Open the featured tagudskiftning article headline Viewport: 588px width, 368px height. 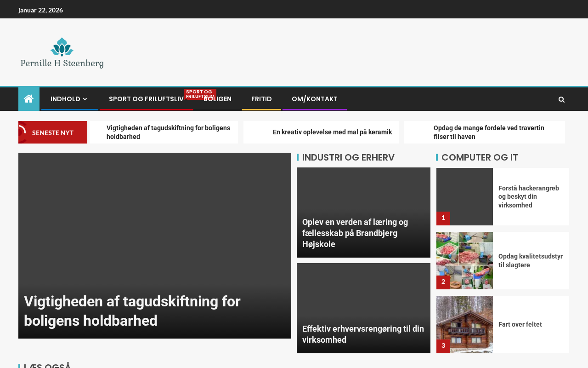(132, 310)
